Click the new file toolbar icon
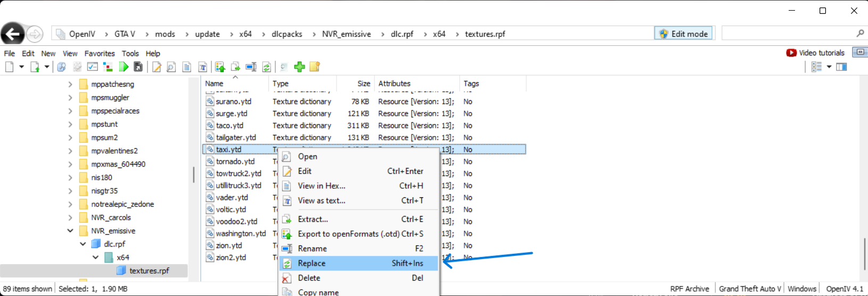Image resolution: width=868 pixels, height=296 pixels. click(x=9, y=67)
